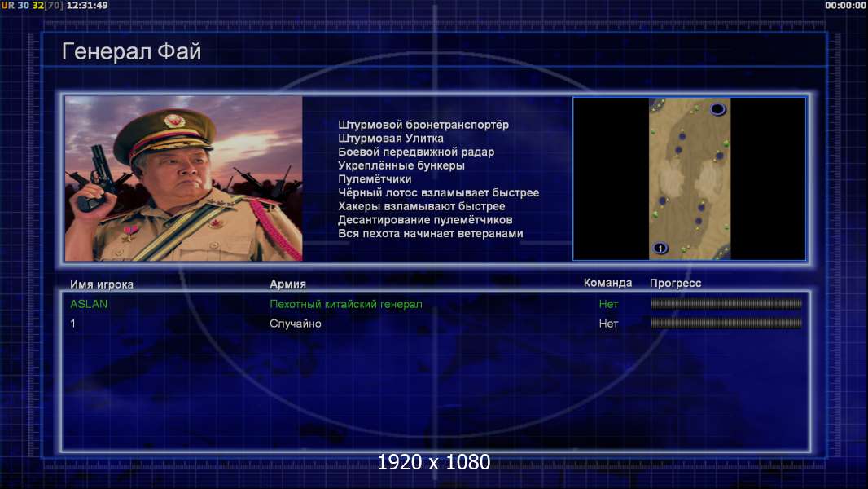Image resolution: width=868 pixels, height=489 pixels.
Task: Click 'Пехотный китайский генерал' army text
Action: (345, 304)
